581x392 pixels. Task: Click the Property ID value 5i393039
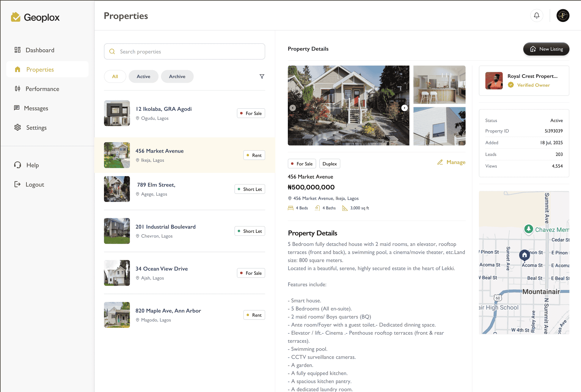pyautogui.click(x=554, y=131)
